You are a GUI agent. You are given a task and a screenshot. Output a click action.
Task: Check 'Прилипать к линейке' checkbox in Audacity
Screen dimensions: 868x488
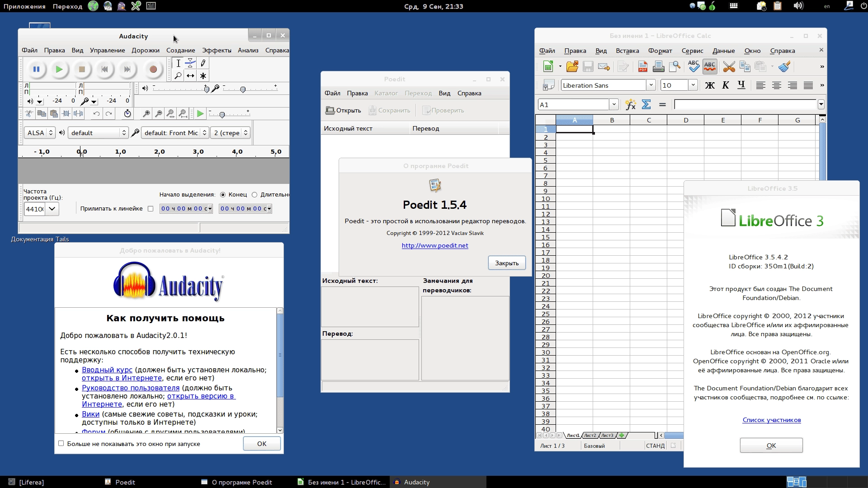tap(151, 209)
